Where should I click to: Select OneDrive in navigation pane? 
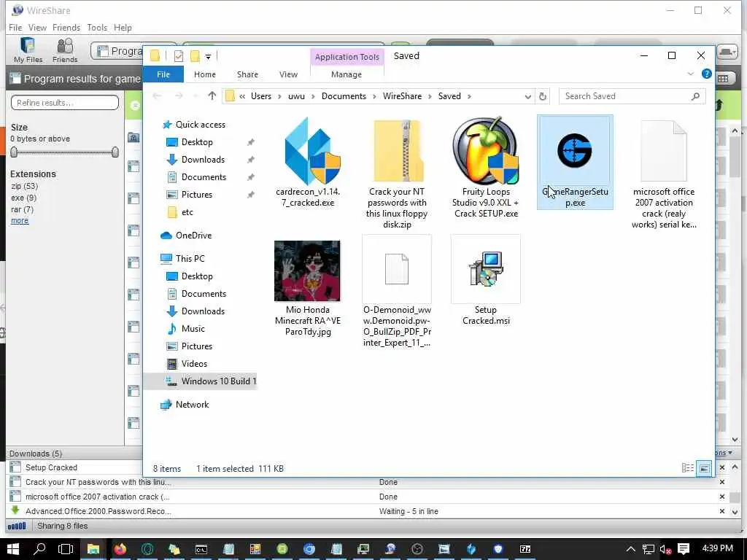coord(193,236)
